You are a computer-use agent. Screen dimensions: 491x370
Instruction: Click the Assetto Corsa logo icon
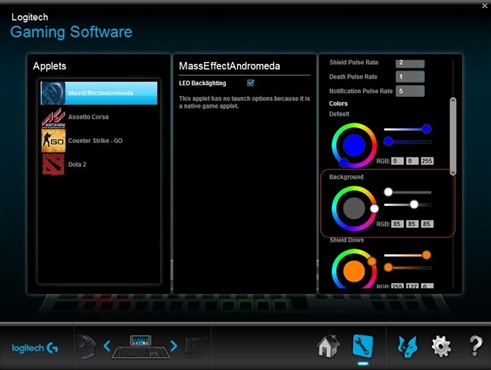53,117
